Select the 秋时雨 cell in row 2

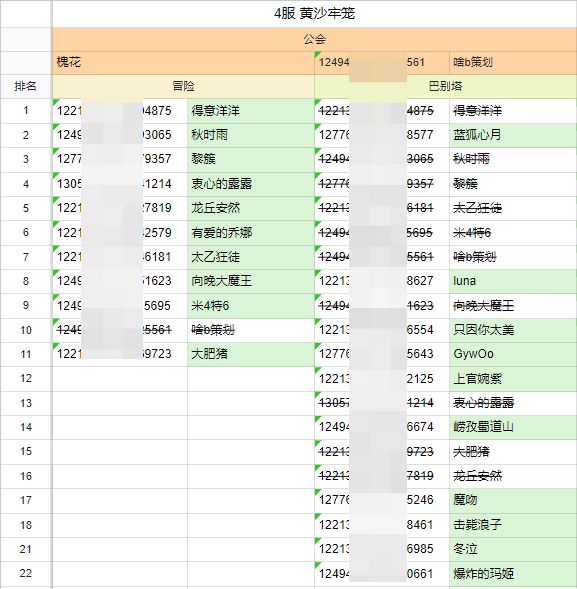(251, 135)
